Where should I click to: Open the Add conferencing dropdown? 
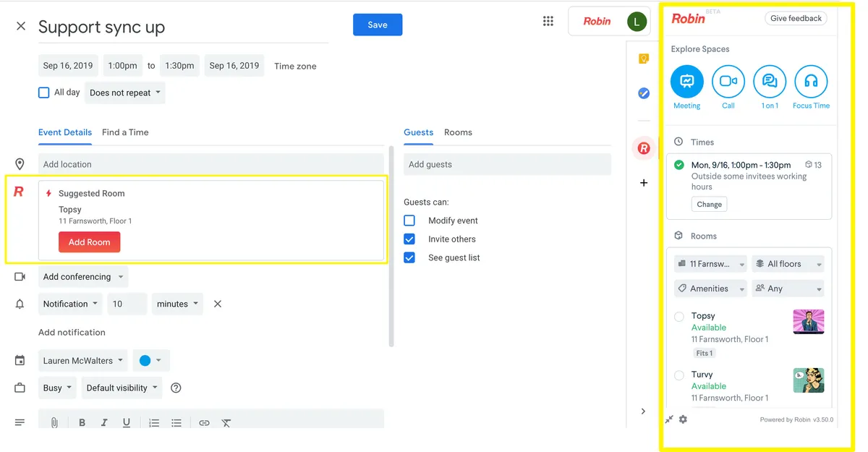point(83,276)
